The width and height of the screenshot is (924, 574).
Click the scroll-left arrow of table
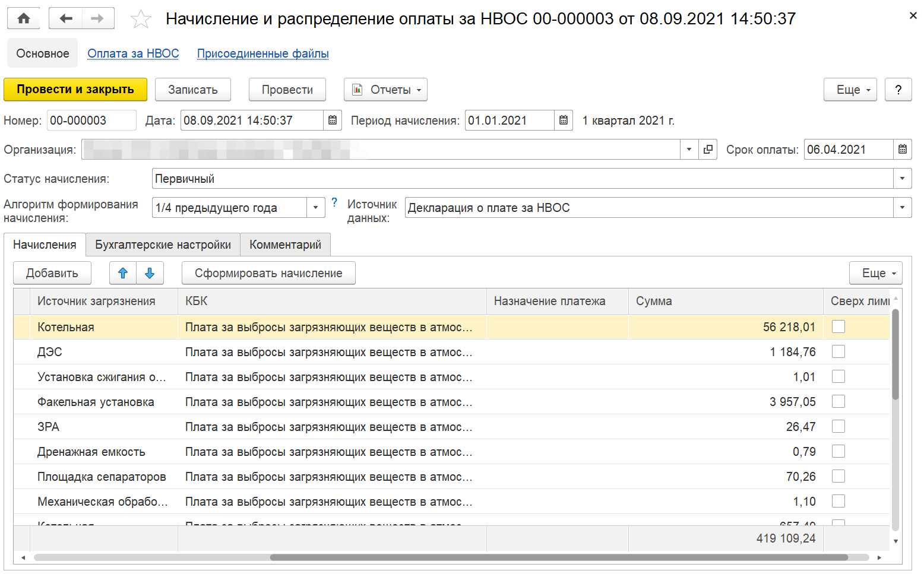[x=23, y=557]
